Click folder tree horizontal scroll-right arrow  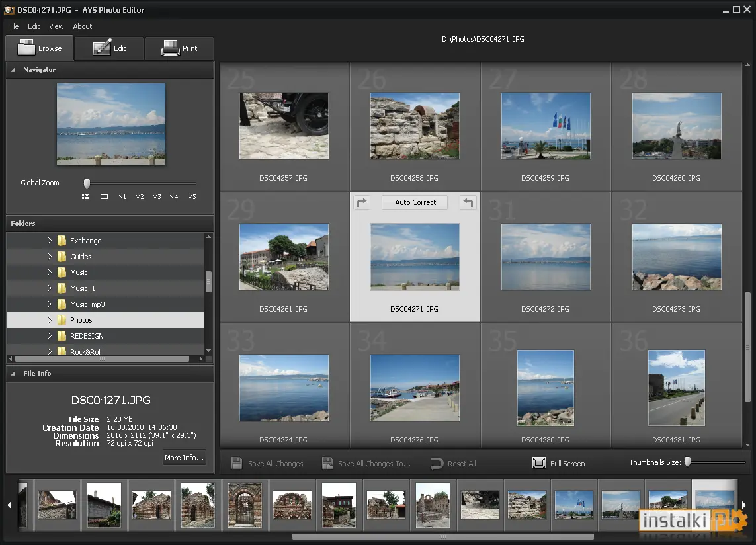tap(201, 359)
